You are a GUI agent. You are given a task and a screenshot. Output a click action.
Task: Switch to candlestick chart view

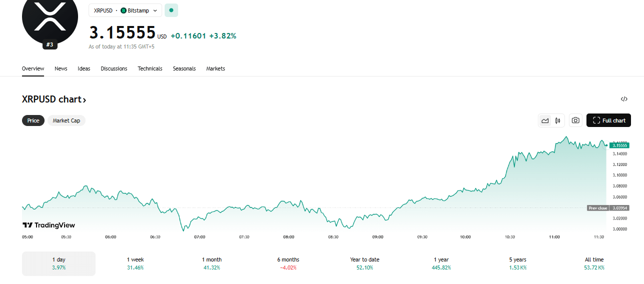(x=557, y=120)
